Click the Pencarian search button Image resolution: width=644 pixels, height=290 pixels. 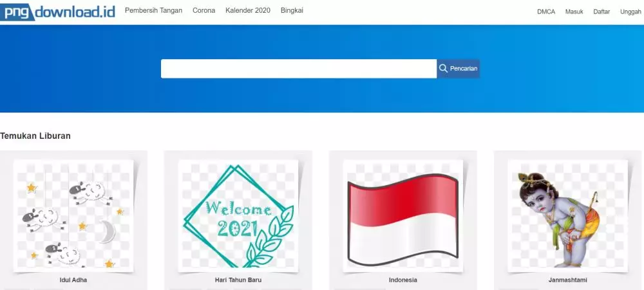pos(458,69)
